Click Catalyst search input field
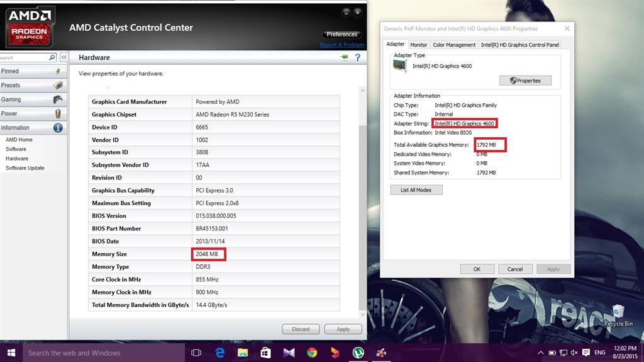 [x=24, y=57]
